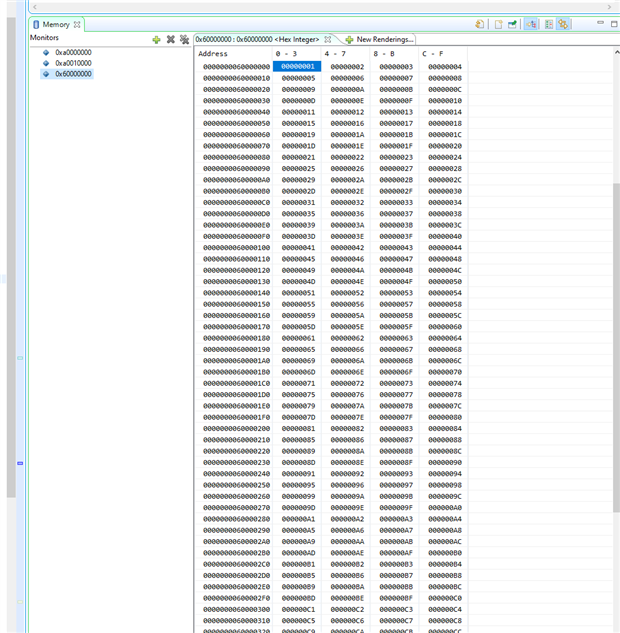Click the Address column header

click(213, 53)
